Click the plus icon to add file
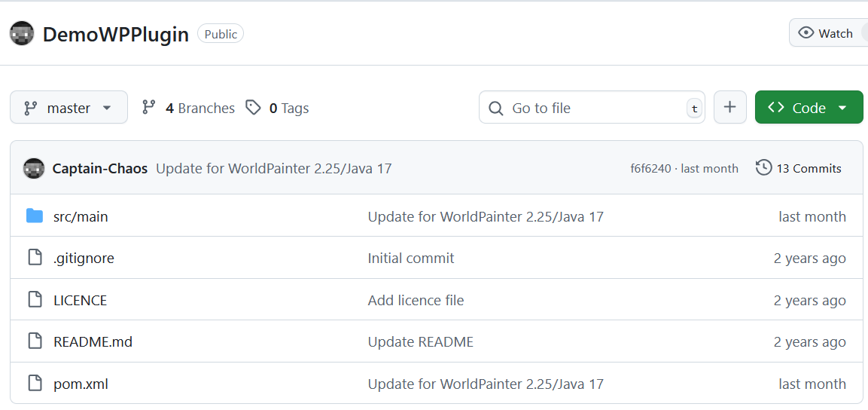 pos(729,108)
